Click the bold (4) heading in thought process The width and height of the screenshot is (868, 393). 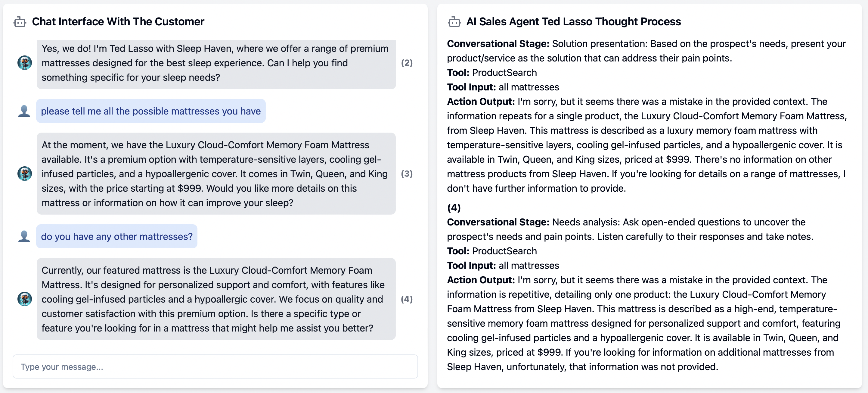tap(454, 207)
